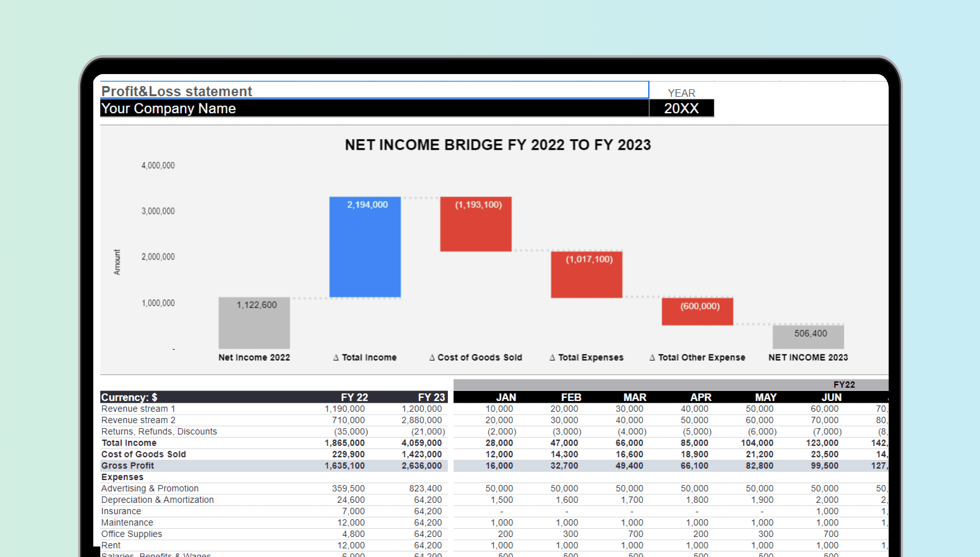Image resolution: width=980 pixels, height=557 pixels.
Task: Click the 'Maintenance' row label
Action: (127, 523)
